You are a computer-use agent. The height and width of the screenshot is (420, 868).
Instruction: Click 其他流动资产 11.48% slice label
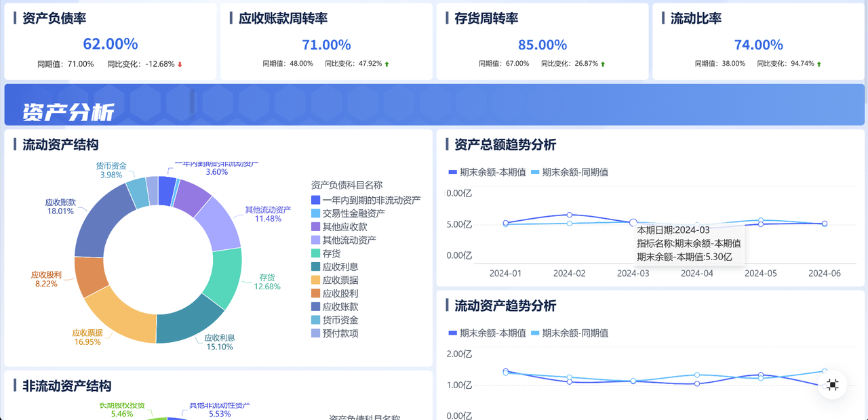268,214
